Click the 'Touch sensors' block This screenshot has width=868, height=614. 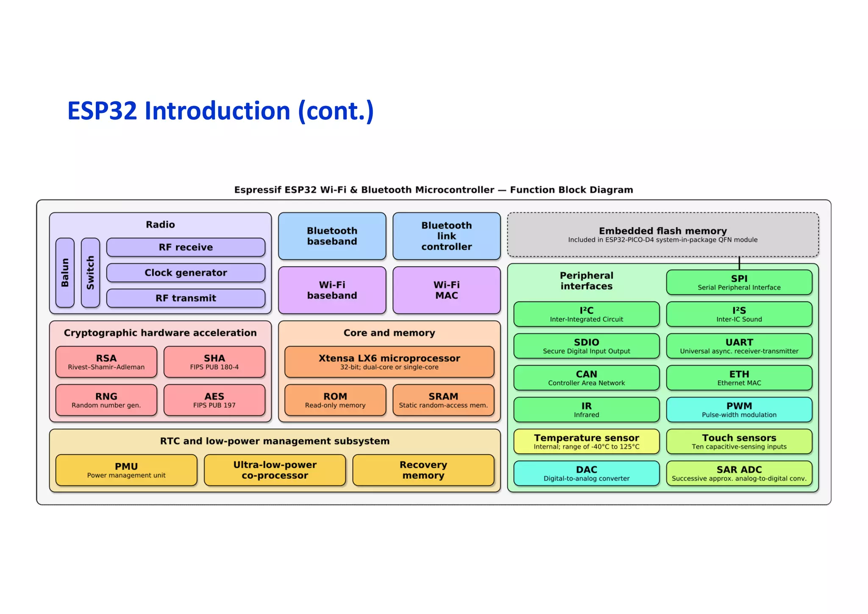pyautogui.click(x=739, y=441)
